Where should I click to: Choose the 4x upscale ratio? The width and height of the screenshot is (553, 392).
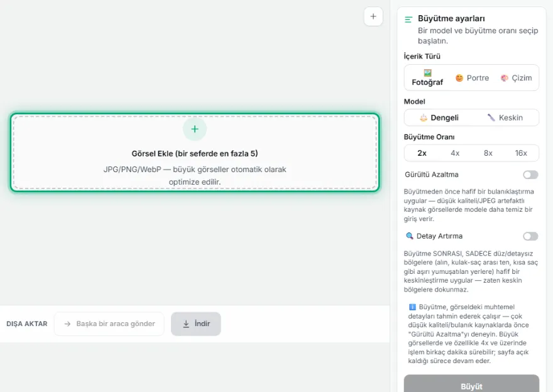click(455, 153)
